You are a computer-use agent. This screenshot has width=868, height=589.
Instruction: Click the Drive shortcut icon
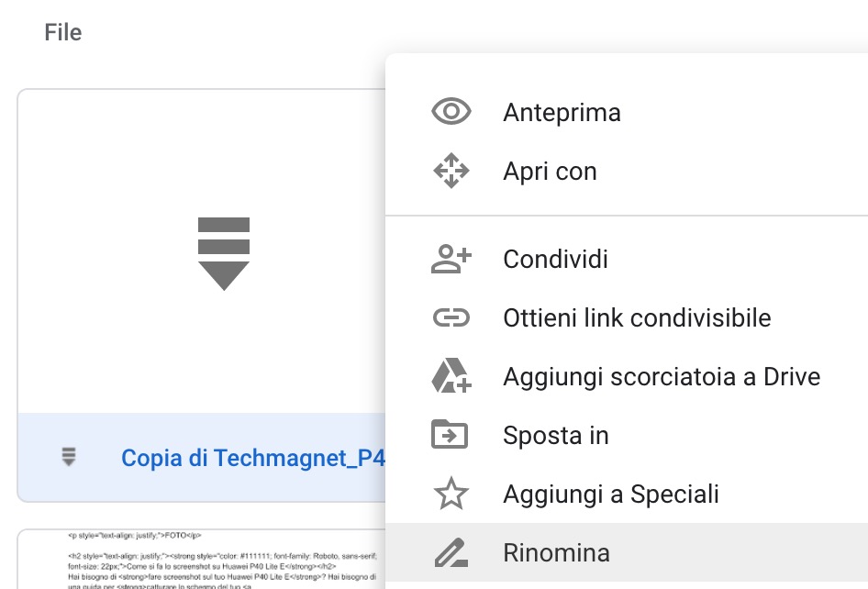[451, 377]
